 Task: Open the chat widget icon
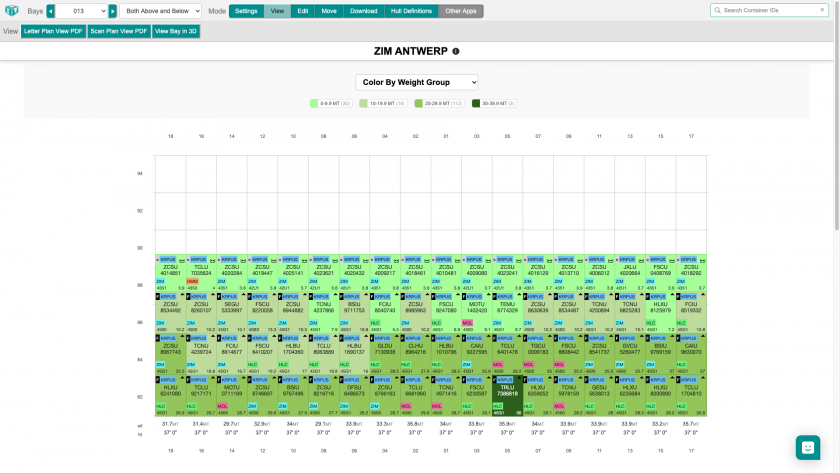pyautogui.click(x=808, y=447)
